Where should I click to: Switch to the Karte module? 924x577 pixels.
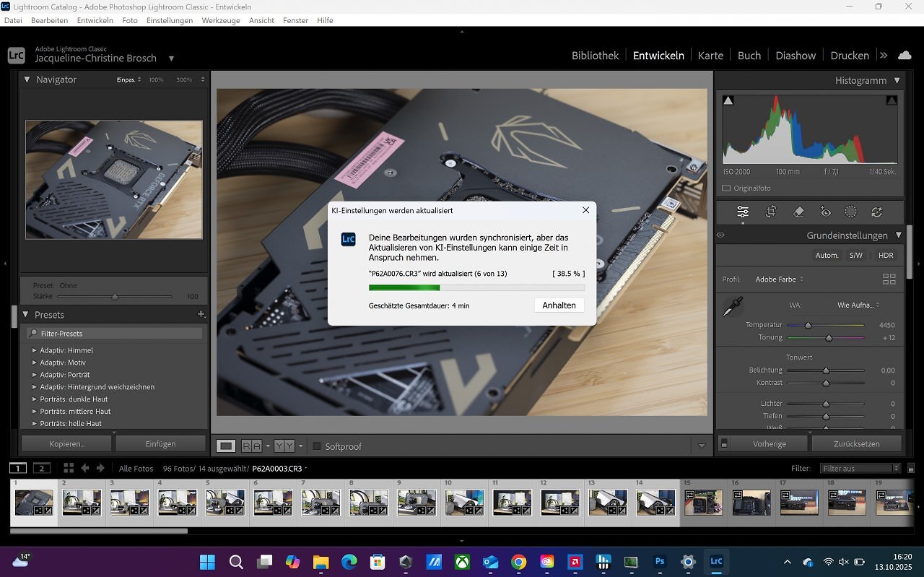710,55
